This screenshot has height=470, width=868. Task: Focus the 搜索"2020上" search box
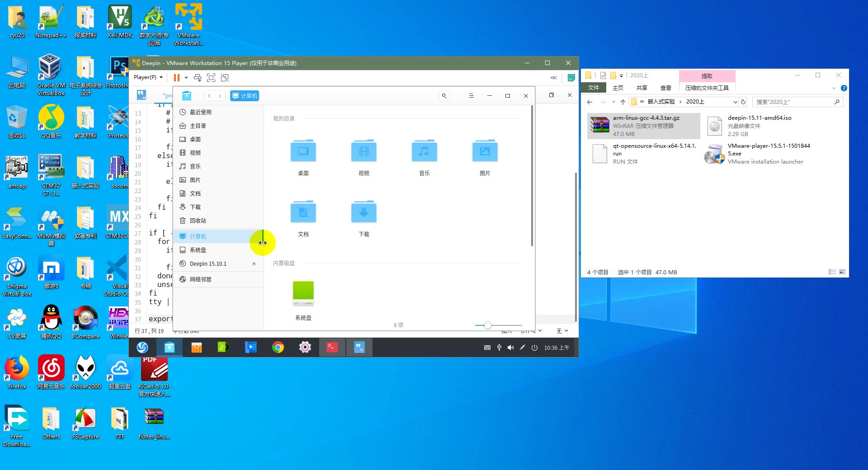pyautogui.click(x=797, y=102)
